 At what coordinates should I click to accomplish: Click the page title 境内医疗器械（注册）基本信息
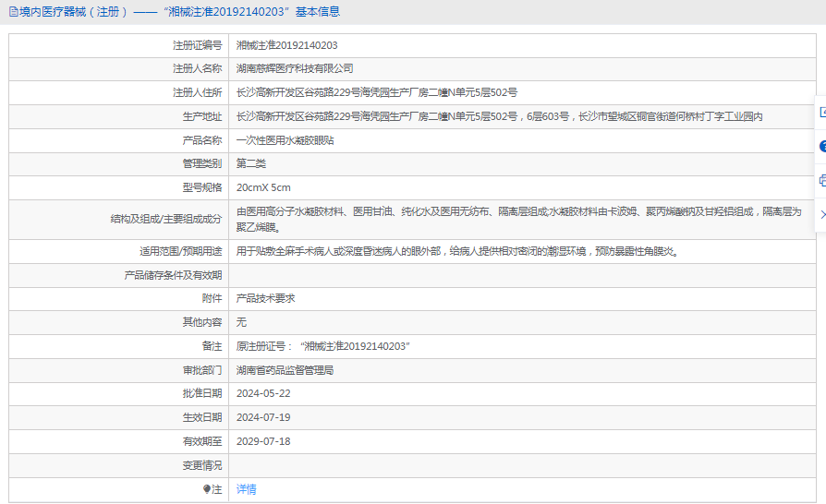click(x=179, y=12)
